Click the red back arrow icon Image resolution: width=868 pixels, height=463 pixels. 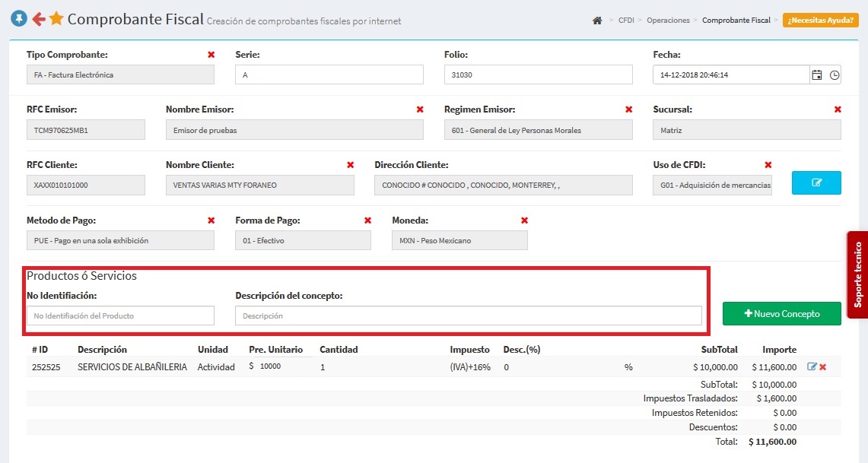[38, 19]
